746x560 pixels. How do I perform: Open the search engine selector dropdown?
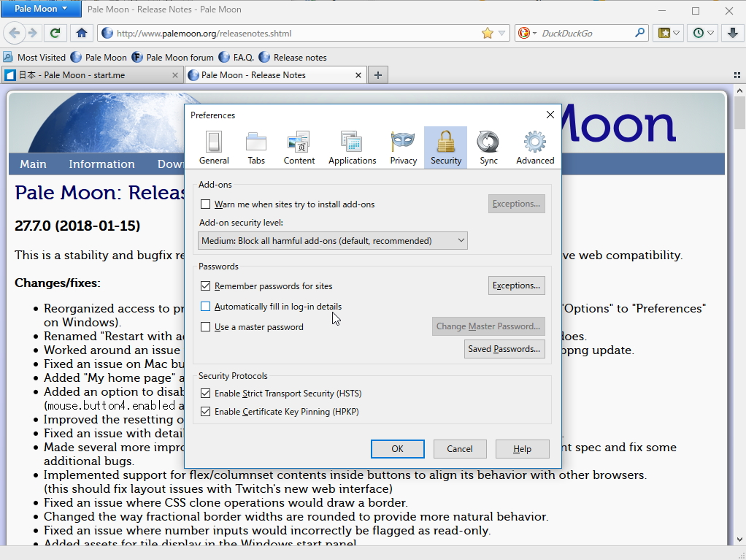pos(527,33)
